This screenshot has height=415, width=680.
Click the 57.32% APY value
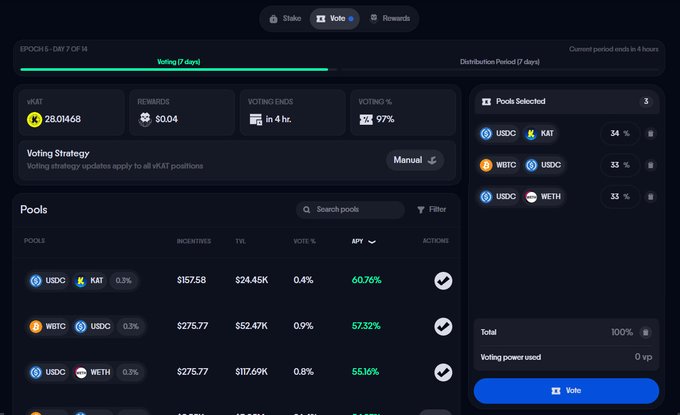[366, 326]
